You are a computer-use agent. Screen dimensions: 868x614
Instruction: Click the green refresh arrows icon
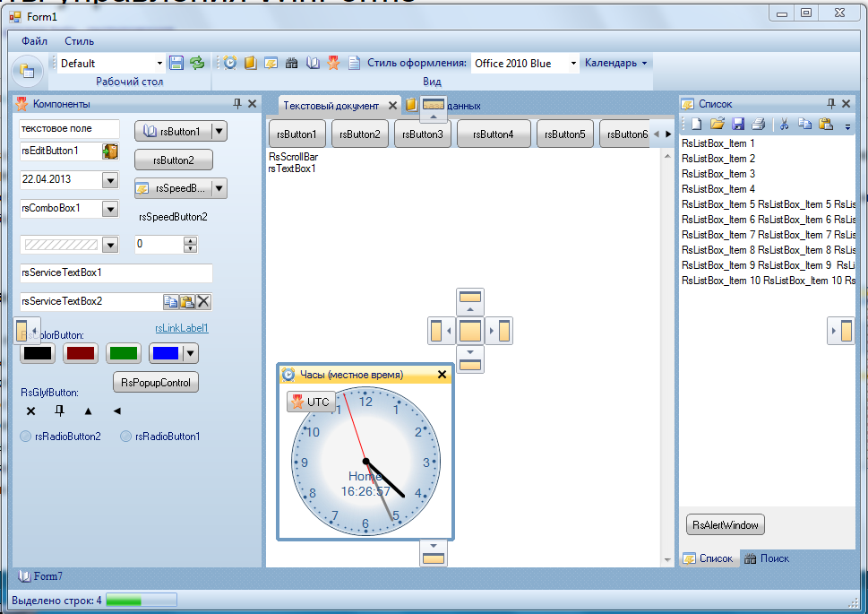click(x=196, y=63)
